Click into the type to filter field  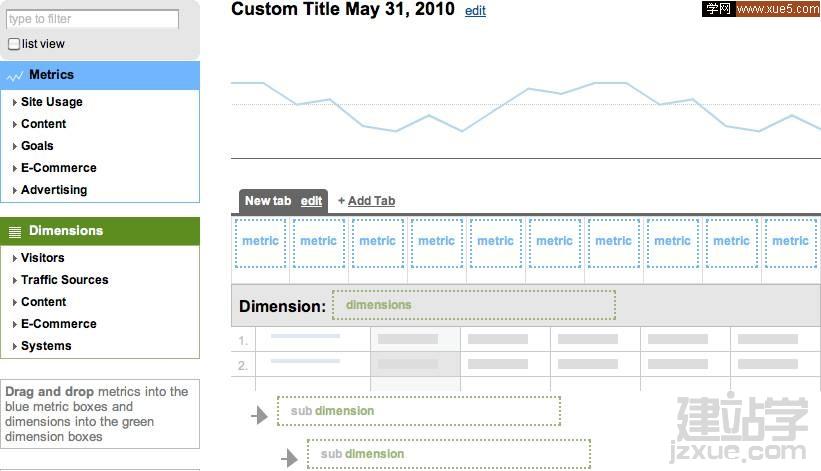coord(93,19)
